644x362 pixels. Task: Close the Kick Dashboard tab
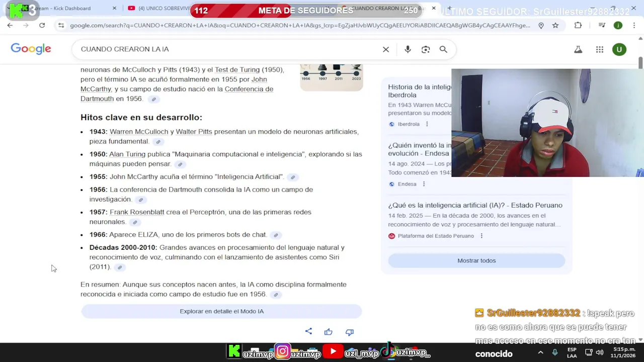[114, 8]
